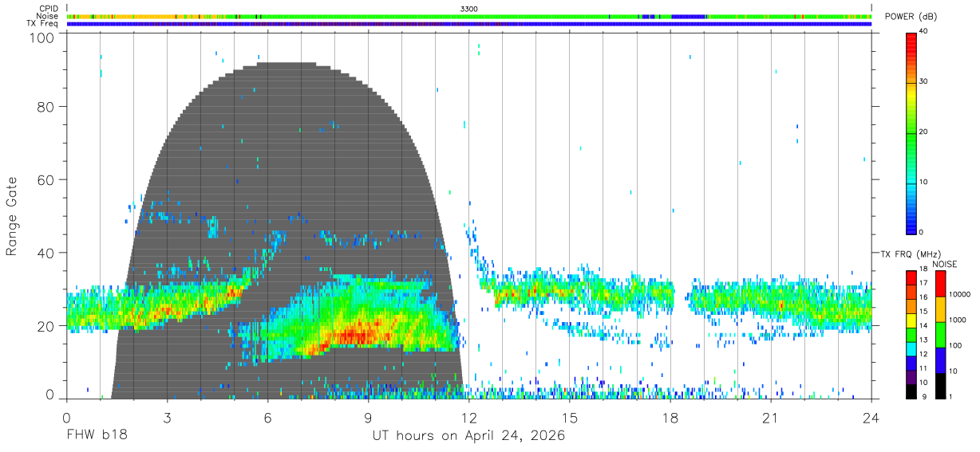Click the 100 tick on the NOISE legend
The image size is (980, 452).
(955, 346)
